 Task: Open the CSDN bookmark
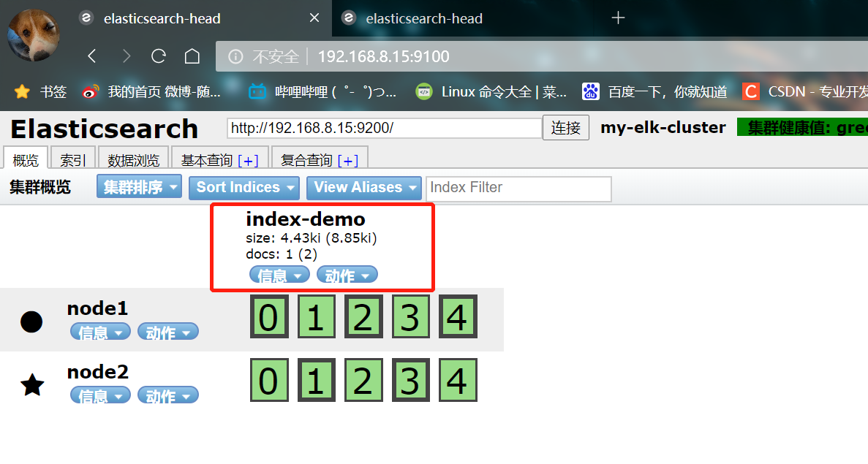[x=805, y=91]
